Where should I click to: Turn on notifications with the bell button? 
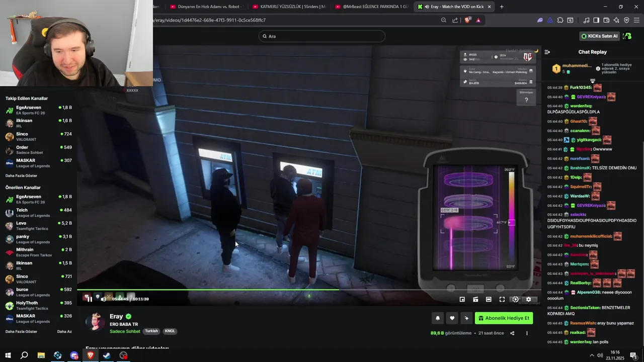[438, 318]
